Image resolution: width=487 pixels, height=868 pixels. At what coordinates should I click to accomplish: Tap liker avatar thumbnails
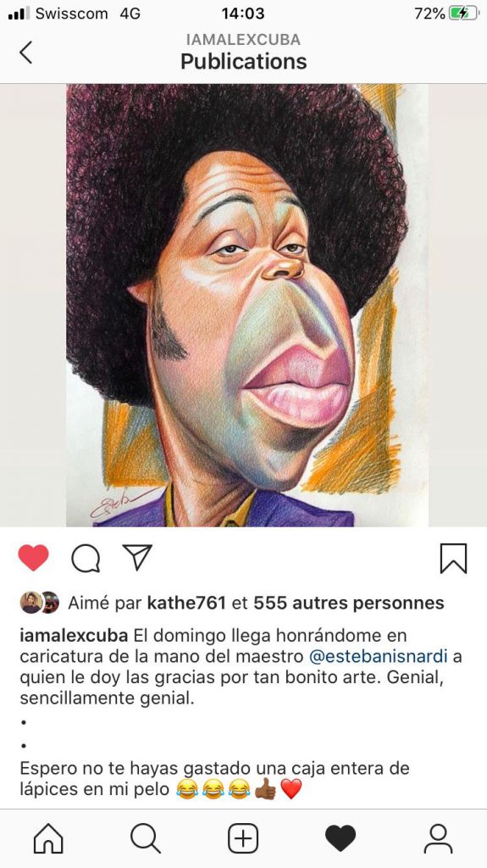(x=39, y=603)
